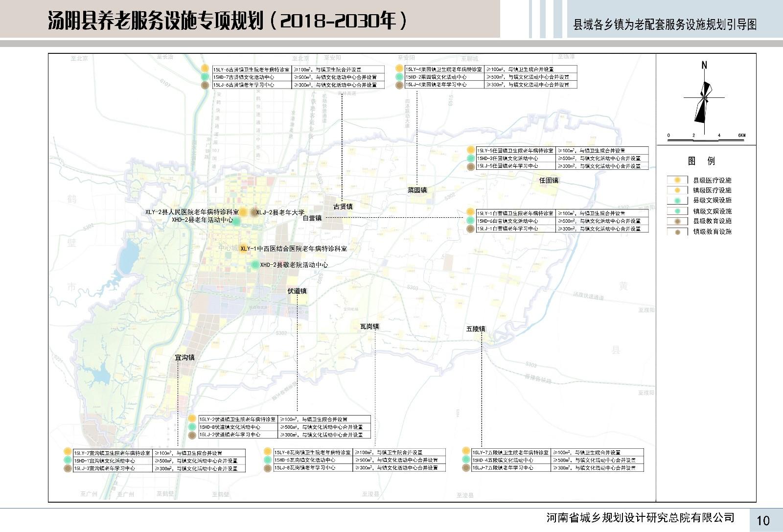Click footer 河南省城乡规划设计研究总院有限公司
The width and height of the screenshot is (783, 532).
point(640,518)
